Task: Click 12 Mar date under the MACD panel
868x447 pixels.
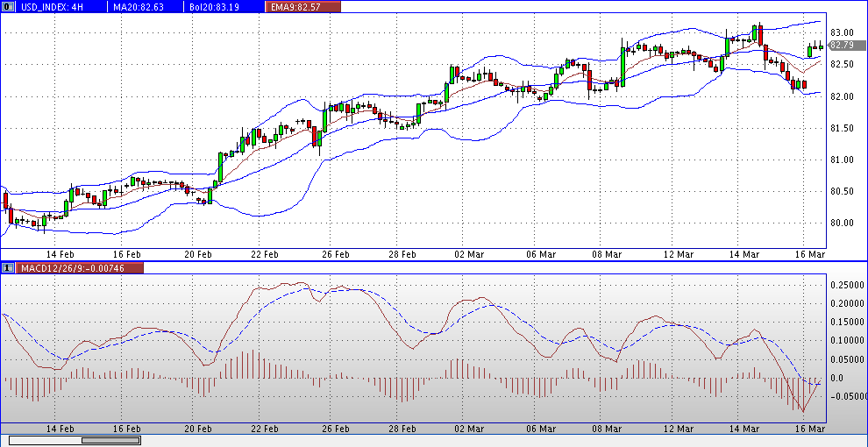Action: pos(678,429)
